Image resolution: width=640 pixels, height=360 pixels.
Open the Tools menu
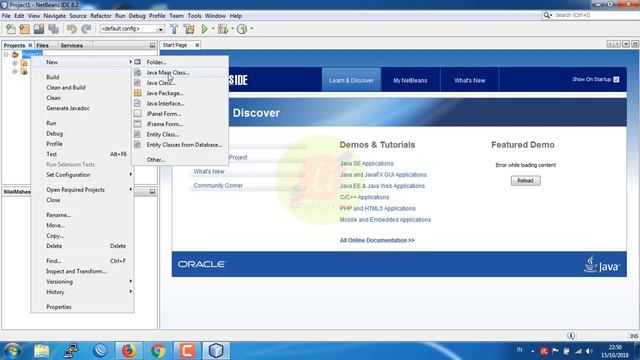(x=194, y=16)
